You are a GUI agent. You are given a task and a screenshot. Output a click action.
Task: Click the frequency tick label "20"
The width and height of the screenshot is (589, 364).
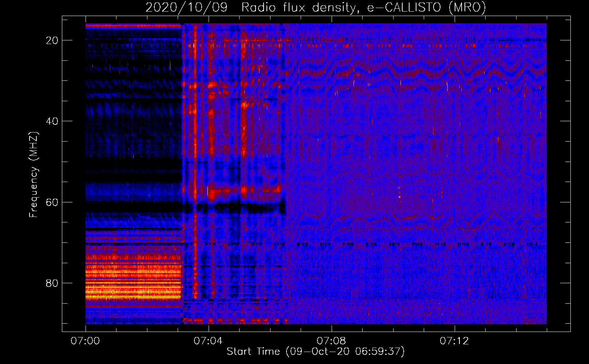[x=52, y=40]
